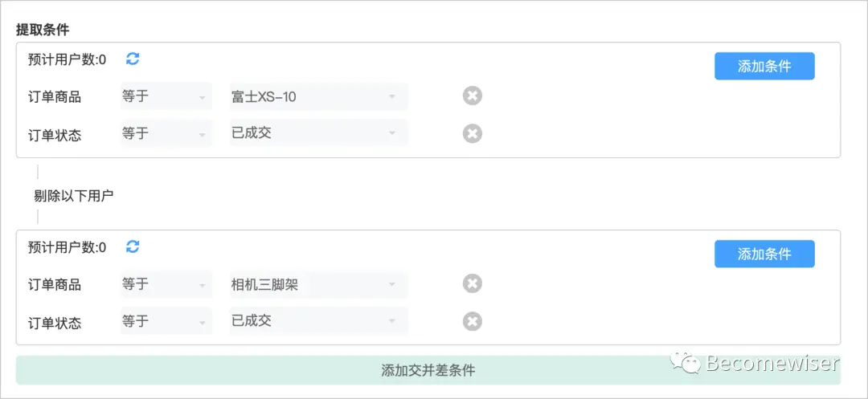
Task: Expand 等于 operator for 富士XS-10 row
Action: (166, 97)
